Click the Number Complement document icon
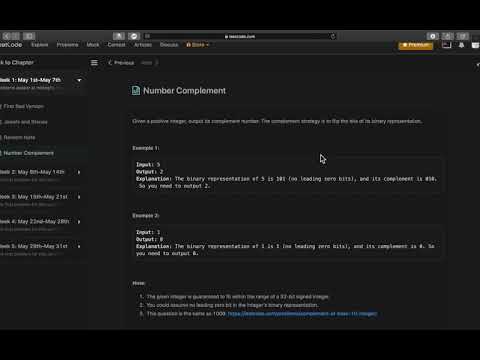 point(136,90)
